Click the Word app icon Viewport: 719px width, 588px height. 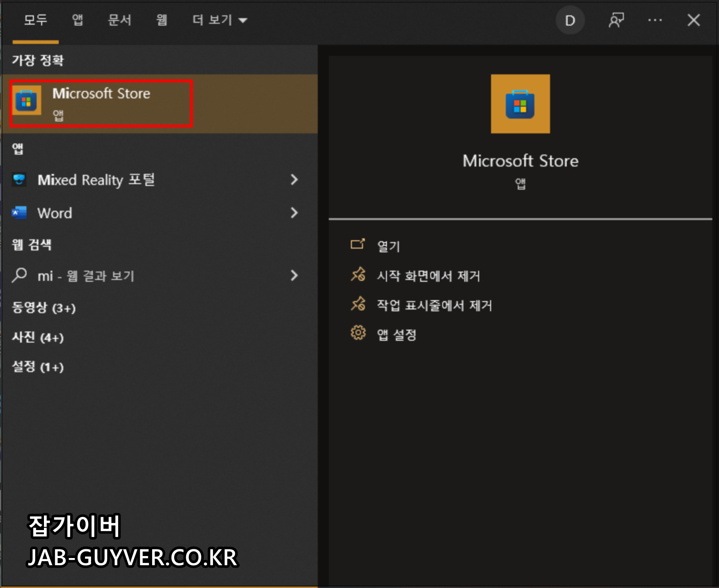point(19,213)
